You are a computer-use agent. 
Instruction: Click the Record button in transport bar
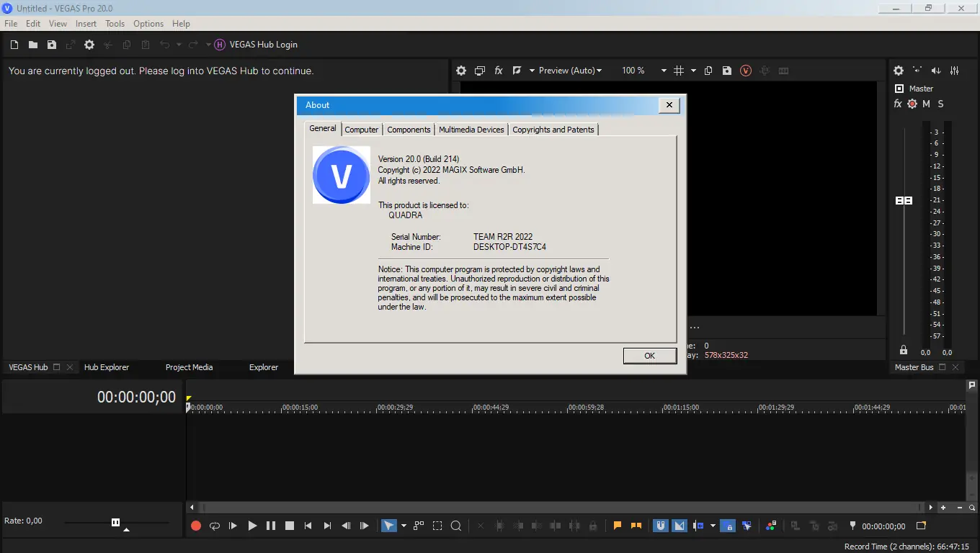(x=196, y=526)
